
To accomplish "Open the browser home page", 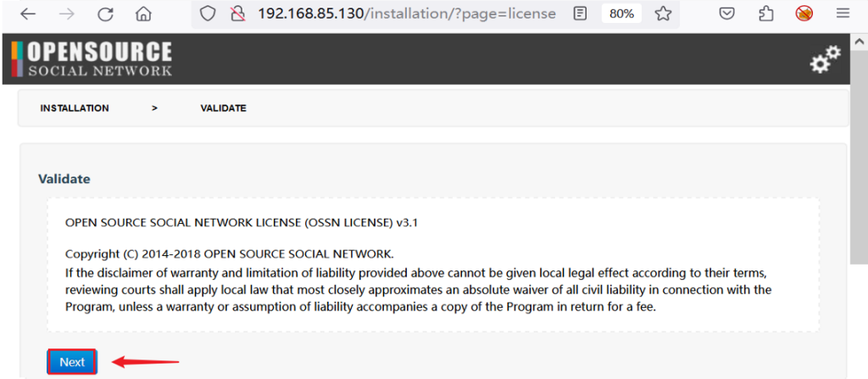I will (x=143, y=14).
